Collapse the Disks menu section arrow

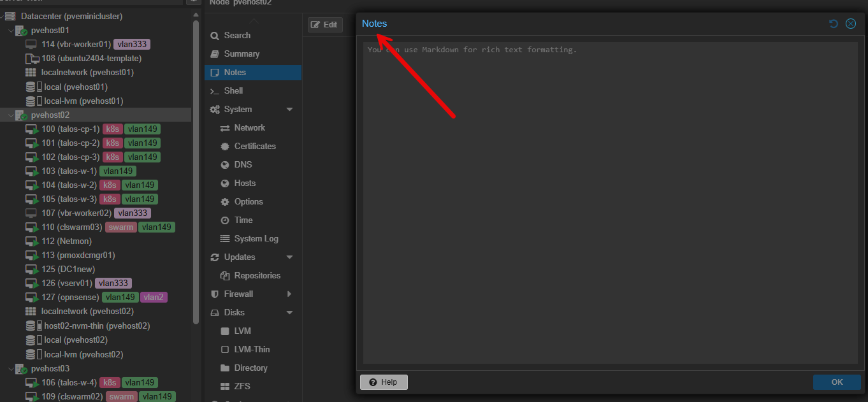tap(290, 313)
